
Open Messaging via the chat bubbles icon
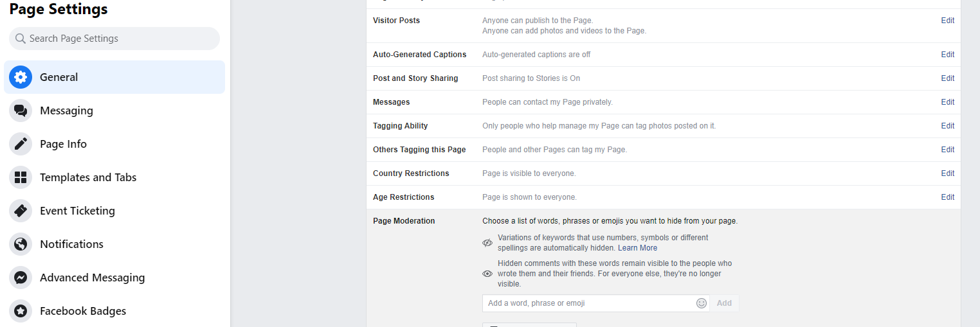(x=21, y=110)
